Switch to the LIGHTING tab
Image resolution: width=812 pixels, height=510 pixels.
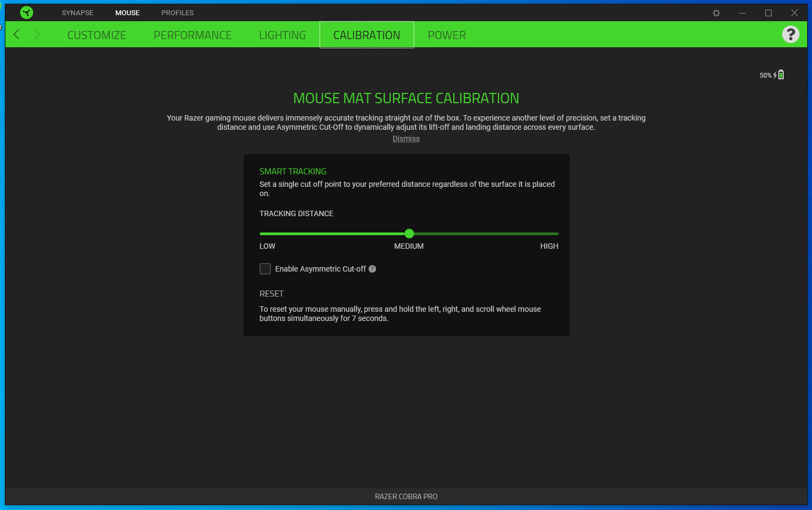coord(282,34)
